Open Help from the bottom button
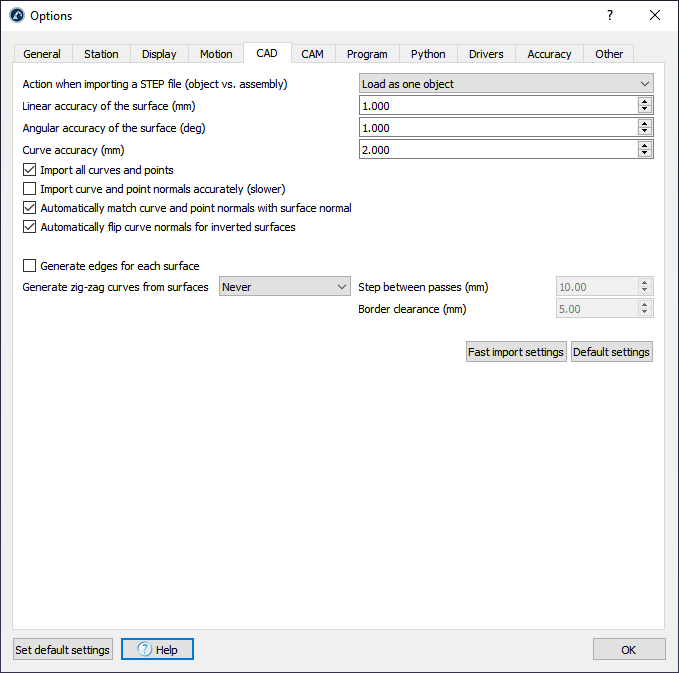 (x=157, y=650)
